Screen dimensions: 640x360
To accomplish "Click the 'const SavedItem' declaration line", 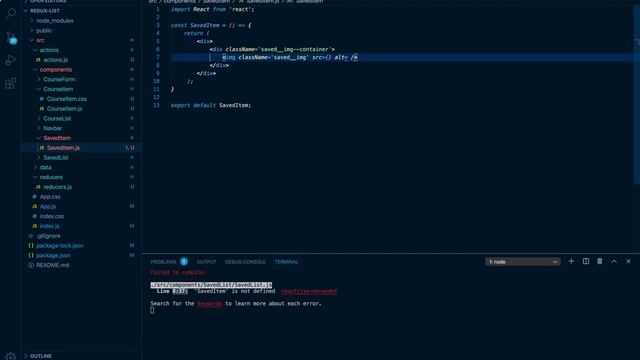I will [x=211, y=25].
